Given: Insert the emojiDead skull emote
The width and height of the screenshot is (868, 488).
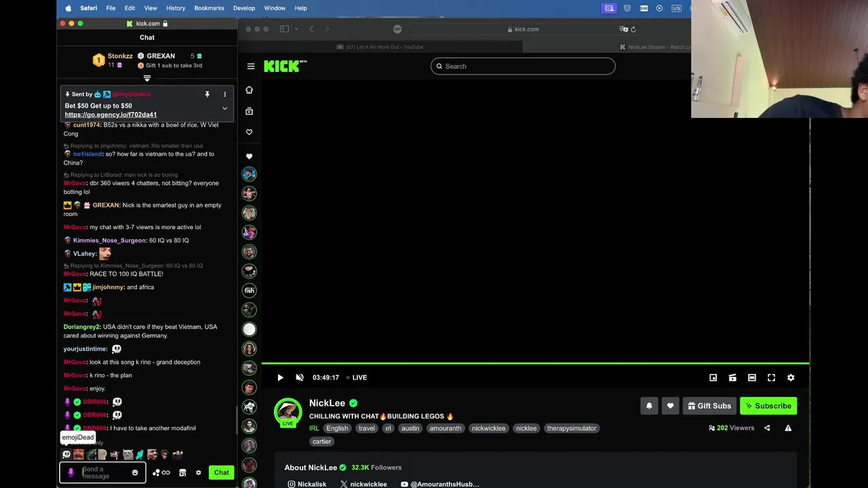Looking at the screenshot, I should [66, 455].
